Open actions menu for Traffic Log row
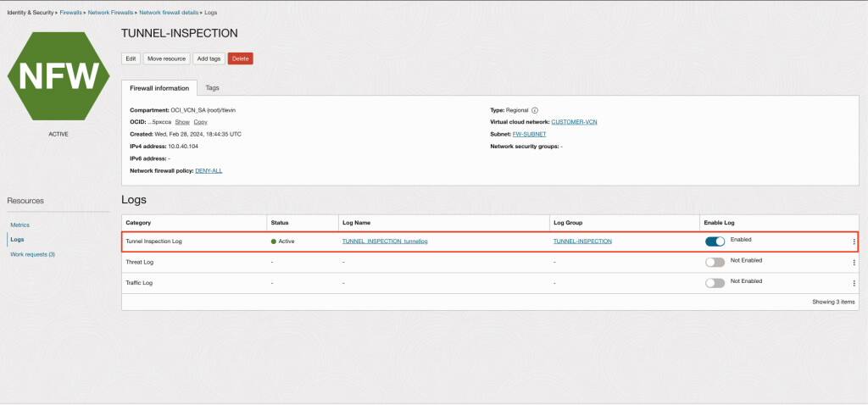This screenshot has width=868, height=405. 854,283
